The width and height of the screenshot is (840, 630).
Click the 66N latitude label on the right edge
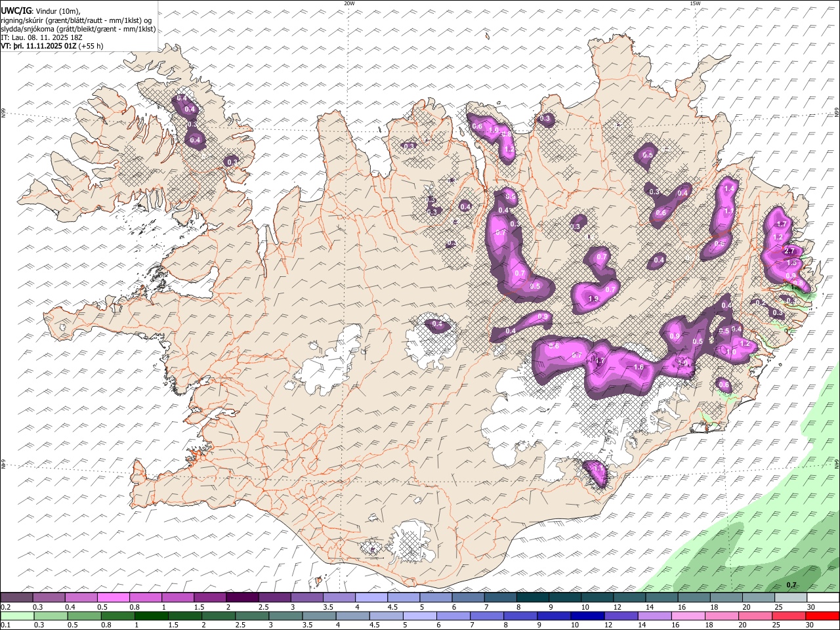837,112
